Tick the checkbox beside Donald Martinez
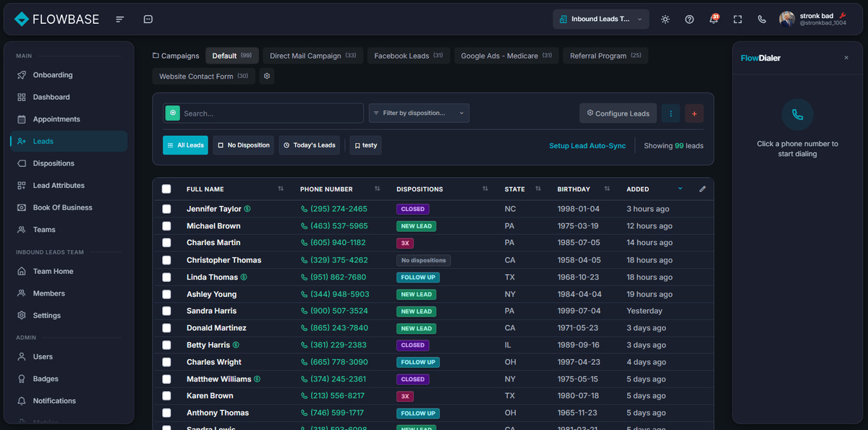 (x=166, y=327)
